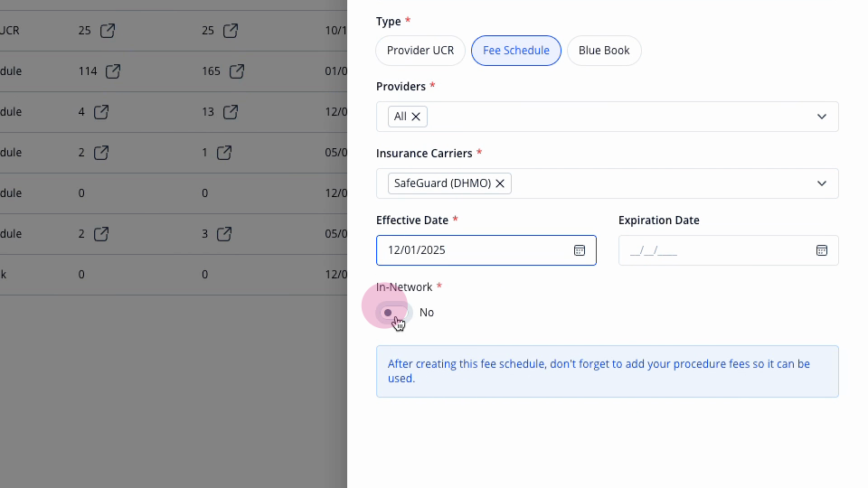Open the external link icon next to 114

pyautogui.click(x=113, y=71)
